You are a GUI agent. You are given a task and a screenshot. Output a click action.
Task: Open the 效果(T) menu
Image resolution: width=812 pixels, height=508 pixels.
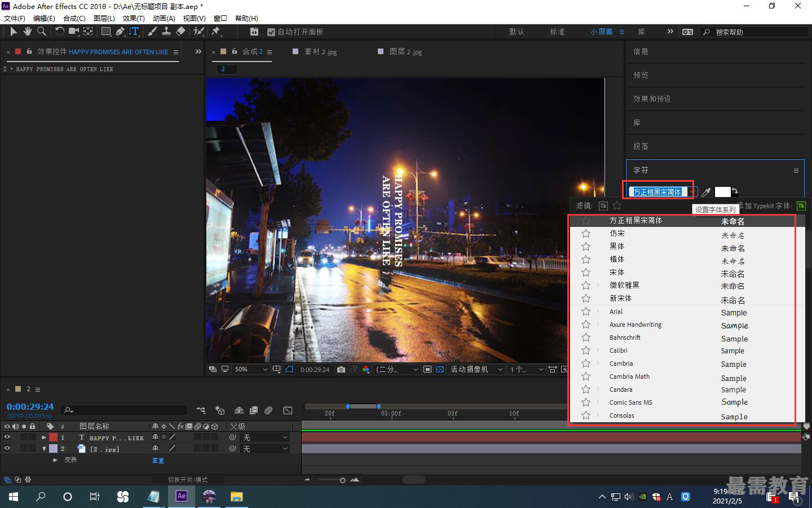coord(134,19)
